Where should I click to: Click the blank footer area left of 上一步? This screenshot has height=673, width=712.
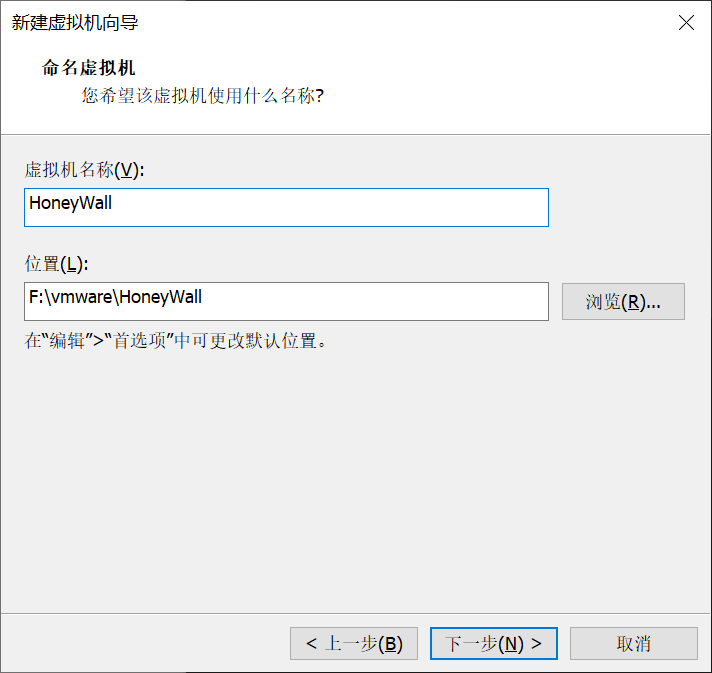(x=145, y=643)
